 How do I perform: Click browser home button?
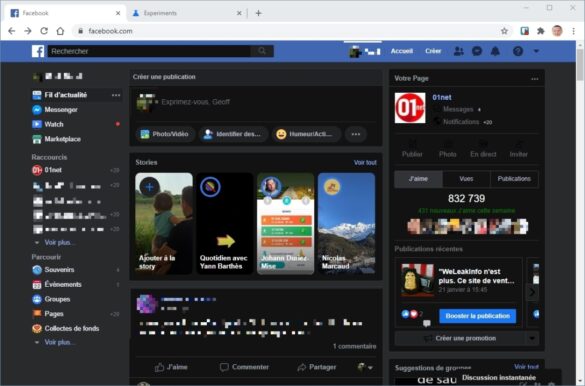60,31
